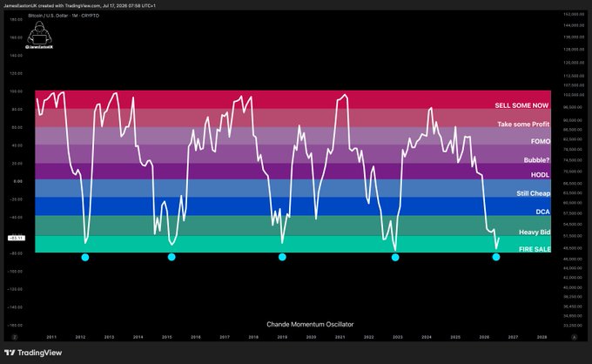The width and height of the screenshot is (592, 364).
Task: Click the 40,000.00 price on the right axis
Action: (x=574, y=287)
